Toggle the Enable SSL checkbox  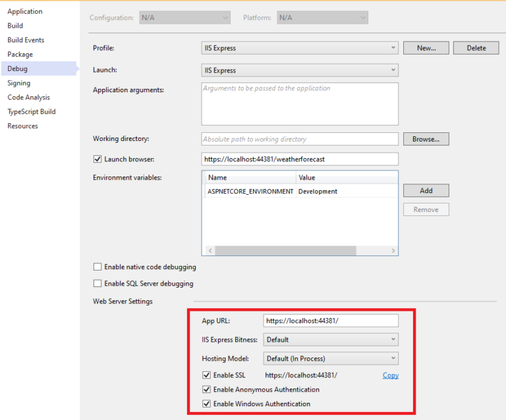[x=206, y=375]
